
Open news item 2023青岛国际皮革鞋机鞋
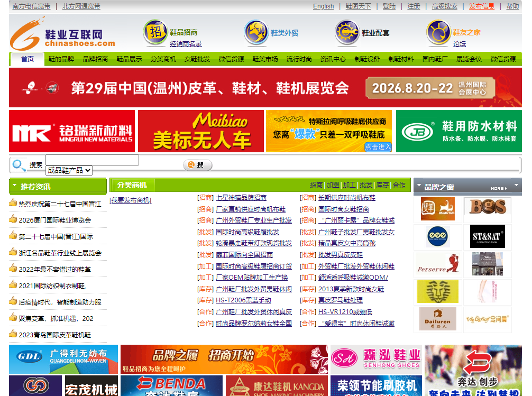[55, 335]
